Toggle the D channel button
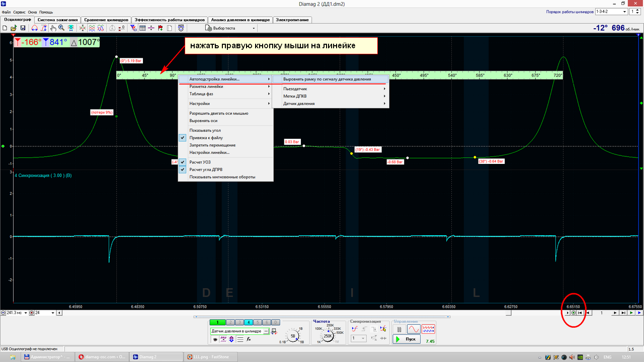 pos(275,322)
